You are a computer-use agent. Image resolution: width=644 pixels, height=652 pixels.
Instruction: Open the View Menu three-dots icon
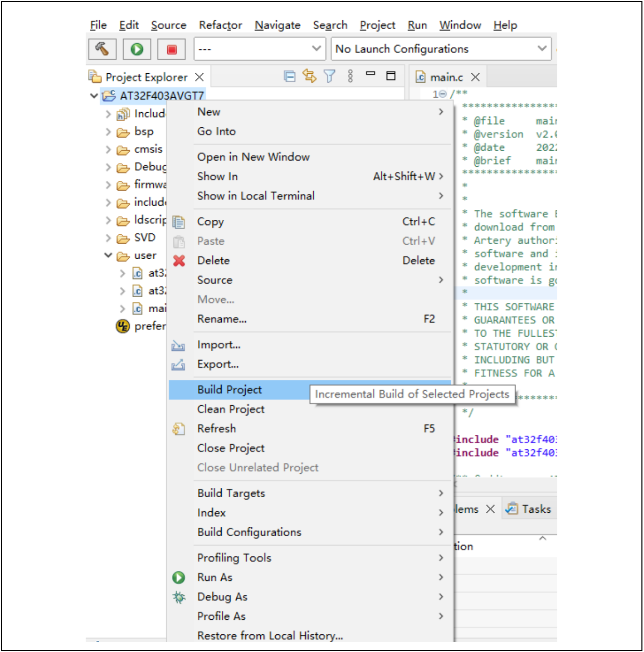coord(351,76)
